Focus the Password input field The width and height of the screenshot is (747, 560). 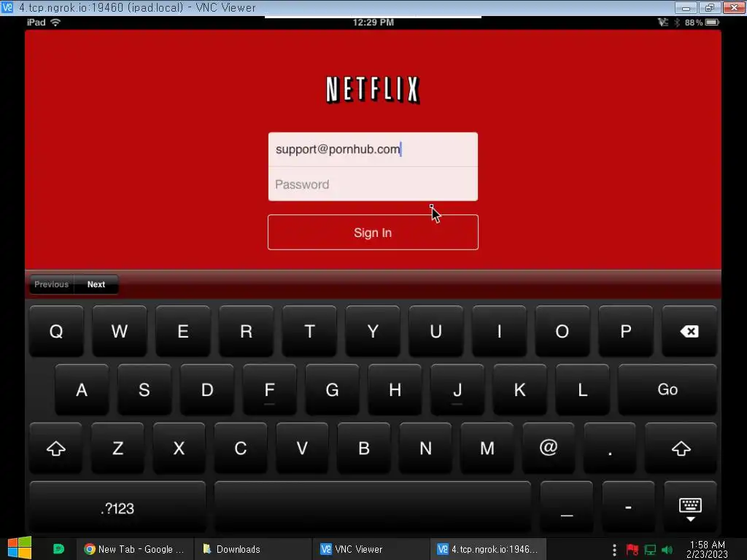[373, 184]
